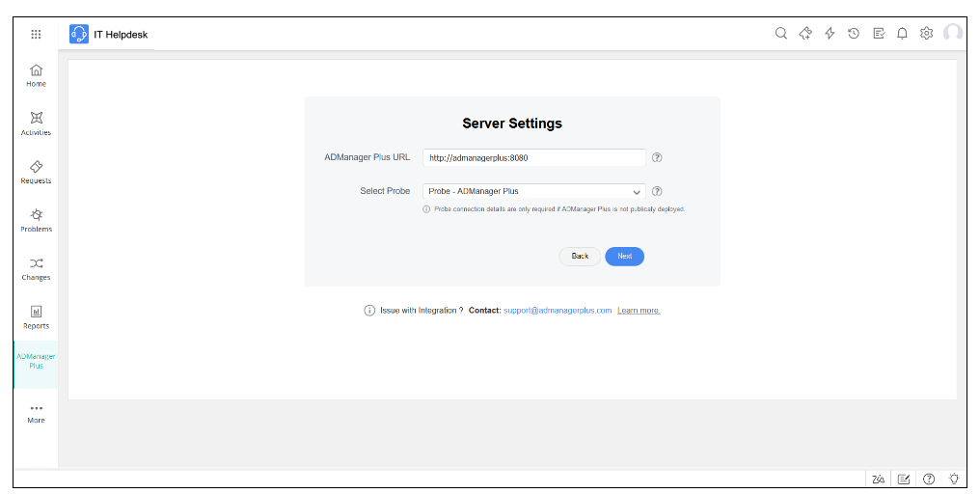Click the IT Helpdesk title text
980x494 pixels.
[x=121, y=35]
